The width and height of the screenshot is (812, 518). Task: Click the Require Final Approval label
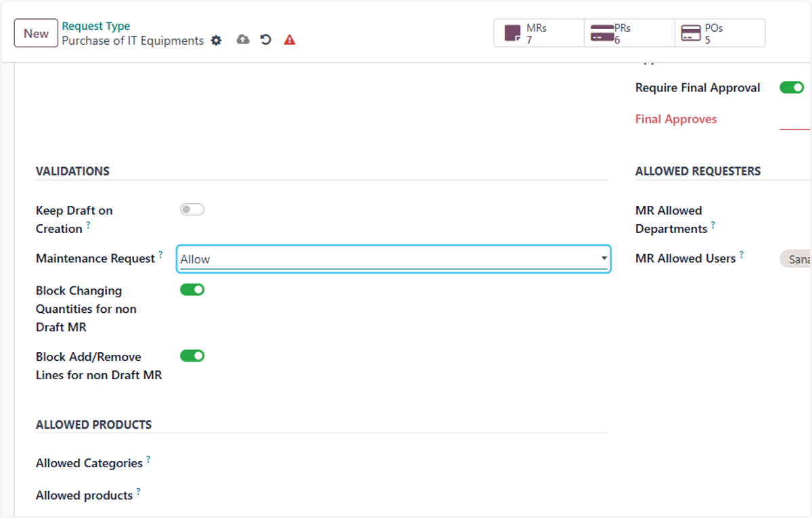coord(698,88)
